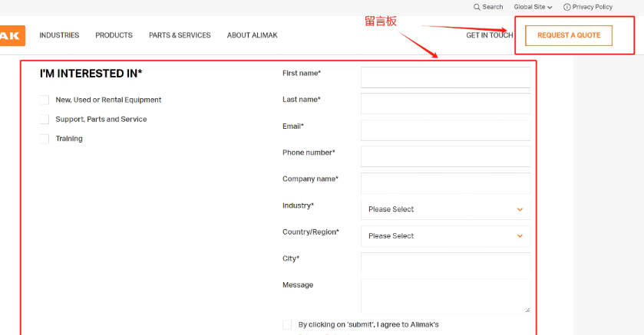The height and width of the screenshot is (335, 644).
Task: Select Parts & Services menu item
Action: [180, 35]
